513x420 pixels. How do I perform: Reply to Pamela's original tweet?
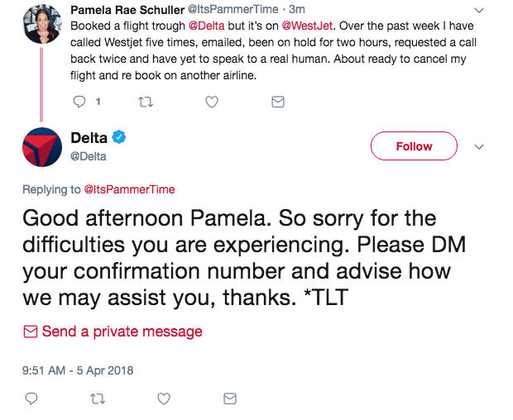80,102
